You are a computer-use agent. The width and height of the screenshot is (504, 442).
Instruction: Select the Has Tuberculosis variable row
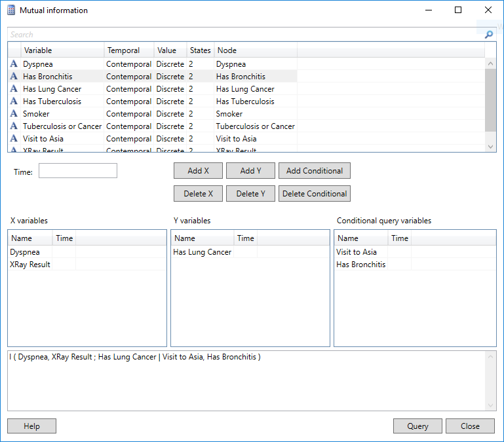[153, 101]
